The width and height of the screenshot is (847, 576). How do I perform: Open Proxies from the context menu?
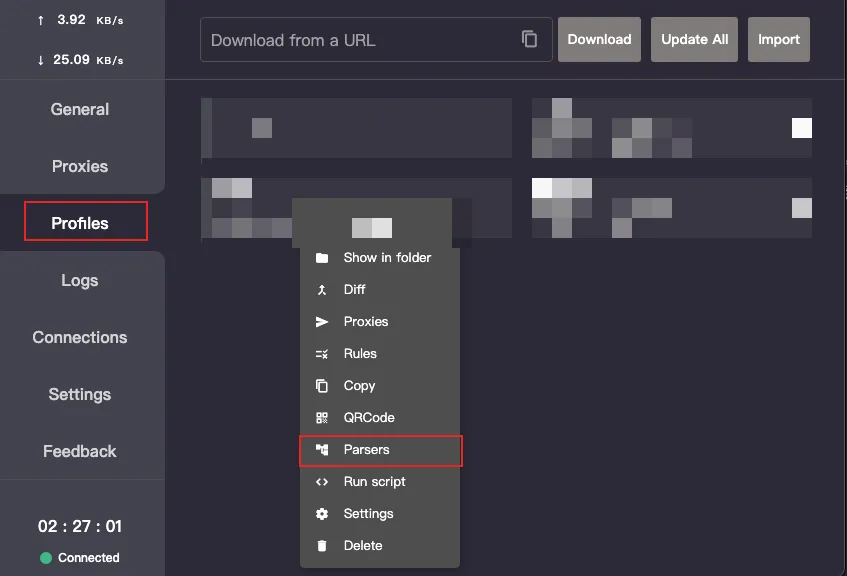point(380,322)
